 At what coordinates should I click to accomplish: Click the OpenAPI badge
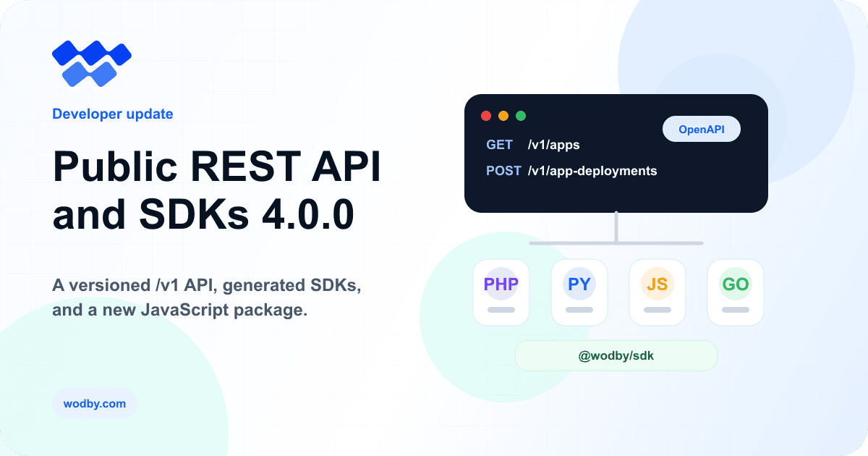pyautogui.click(x=702, y=130)
